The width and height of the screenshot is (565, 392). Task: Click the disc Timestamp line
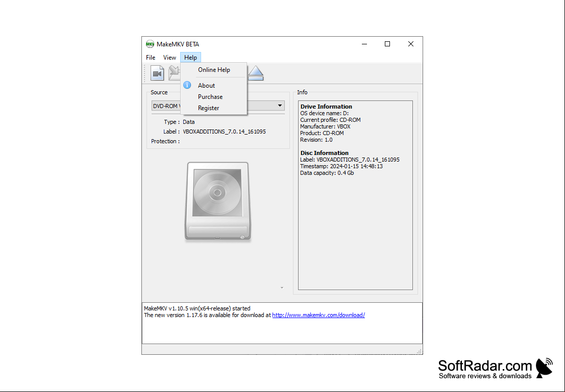[341, 166]
